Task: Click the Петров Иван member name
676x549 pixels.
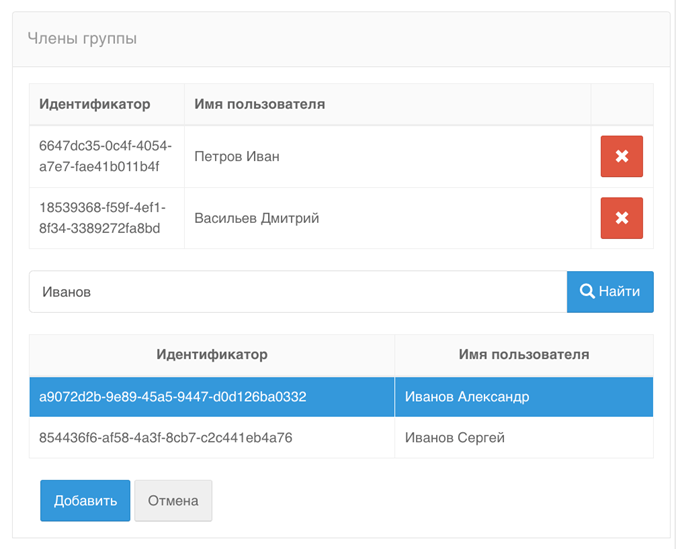Action: point(237,157)
